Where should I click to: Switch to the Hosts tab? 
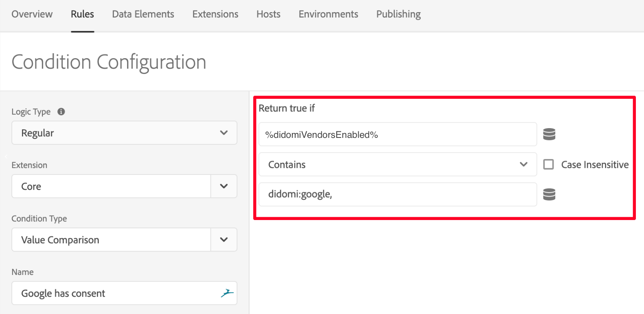tap(268, 14)
